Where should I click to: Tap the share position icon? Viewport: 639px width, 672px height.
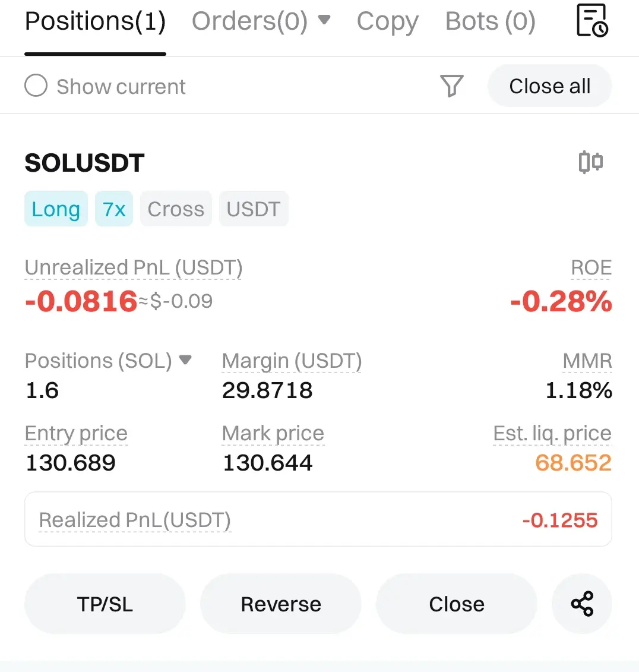click(x=581, y=604)
